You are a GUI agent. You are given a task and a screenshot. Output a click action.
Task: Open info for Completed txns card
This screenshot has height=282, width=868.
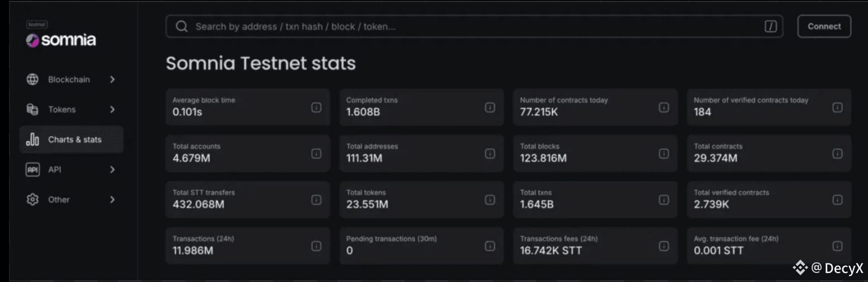(x=490, y=107)
